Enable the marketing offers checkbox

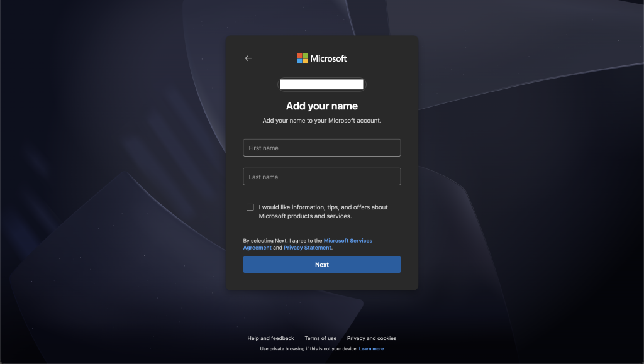coord(250,207)
